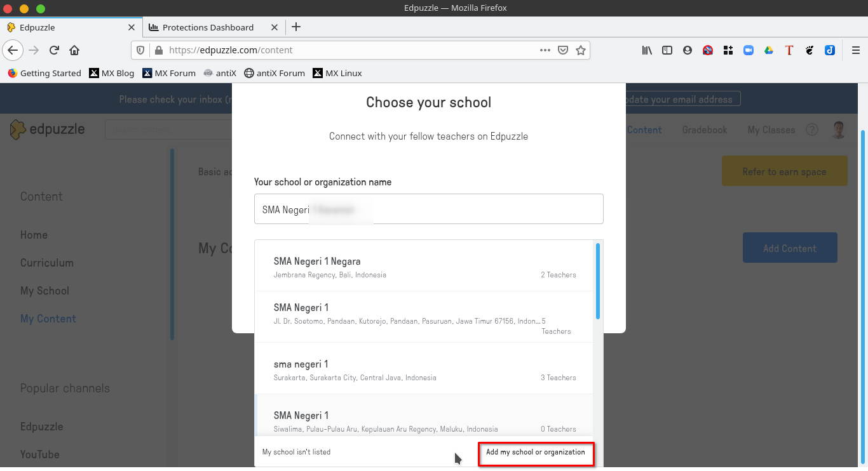Open Getting Started bookmark
The image size is (868, 471).
coord(44,73)
